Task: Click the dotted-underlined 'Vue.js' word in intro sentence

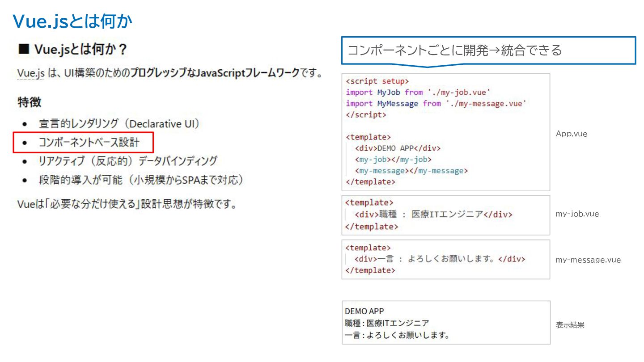Action: point(30,73)
